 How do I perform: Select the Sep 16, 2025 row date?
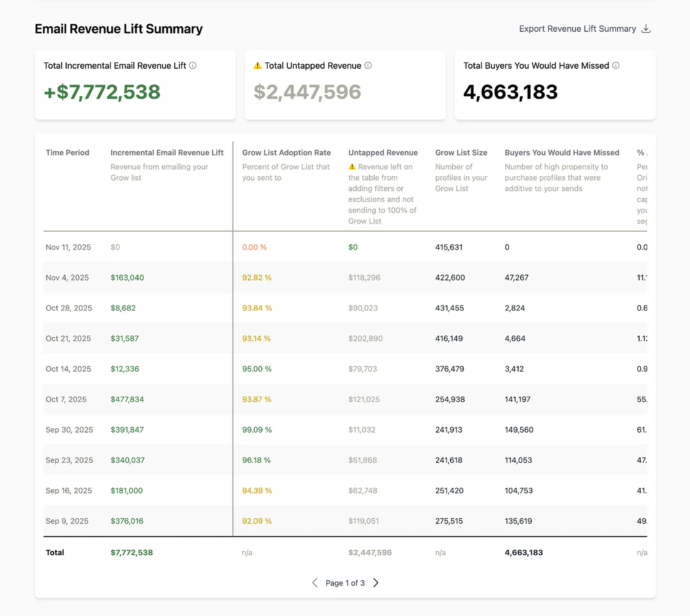[69, 491]
